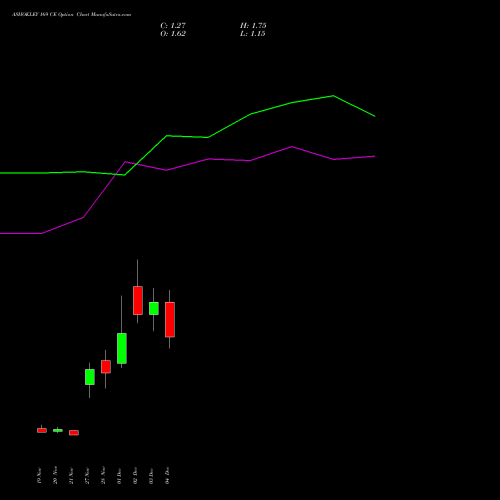Click the open value 'O: 1.62'
The height and width of the screenshot is (500, 500).
click(173, 34)
